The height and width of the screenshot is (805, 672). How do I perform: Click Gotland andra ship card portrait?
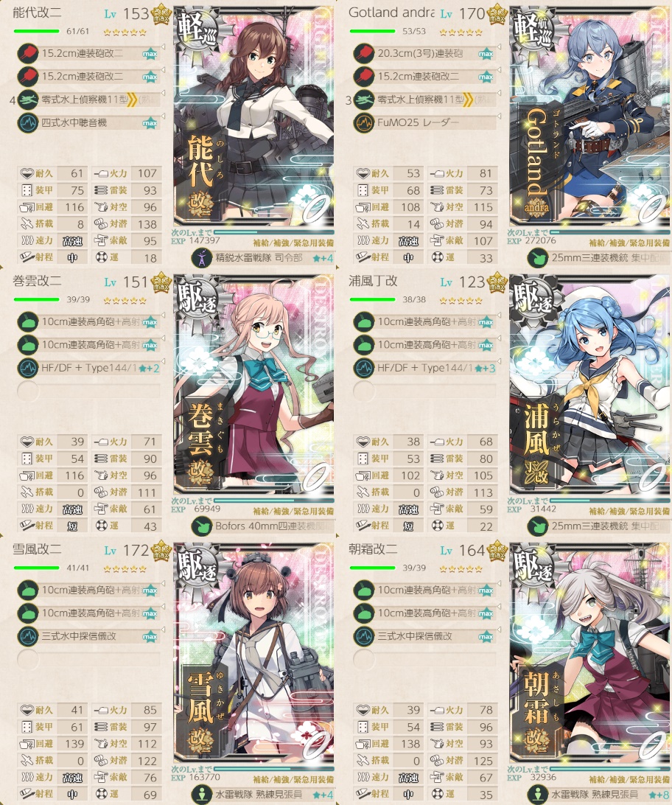click(590, 116)
